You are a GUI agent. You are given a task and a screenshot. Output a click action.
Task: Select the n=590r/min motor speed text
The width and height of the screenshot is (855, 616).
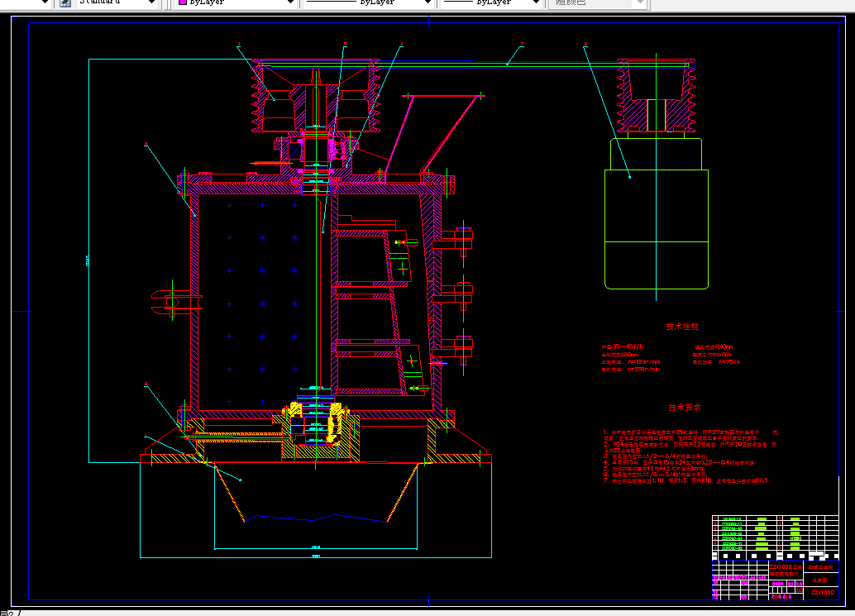pos(644,370)
